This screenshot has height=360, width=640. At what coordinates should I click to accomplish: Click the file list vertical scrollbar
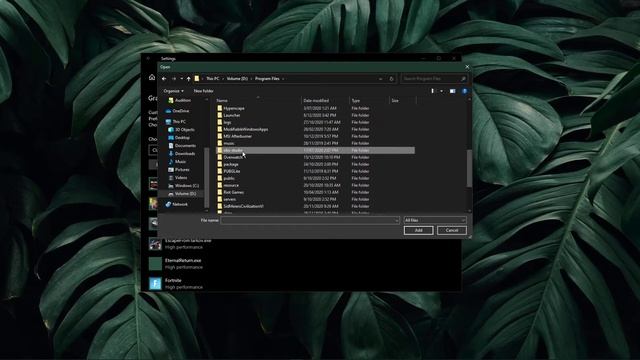469,167
